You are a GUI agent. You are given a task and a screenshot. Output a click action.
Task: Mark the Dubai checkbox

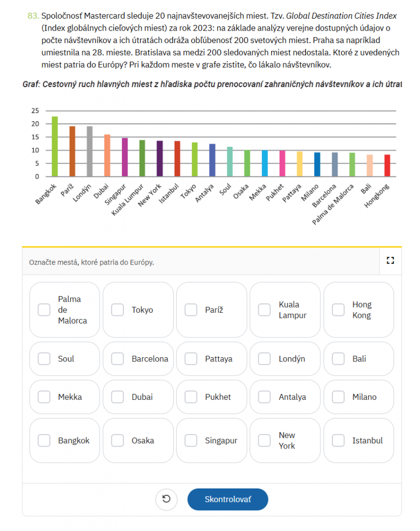(118, 397)
